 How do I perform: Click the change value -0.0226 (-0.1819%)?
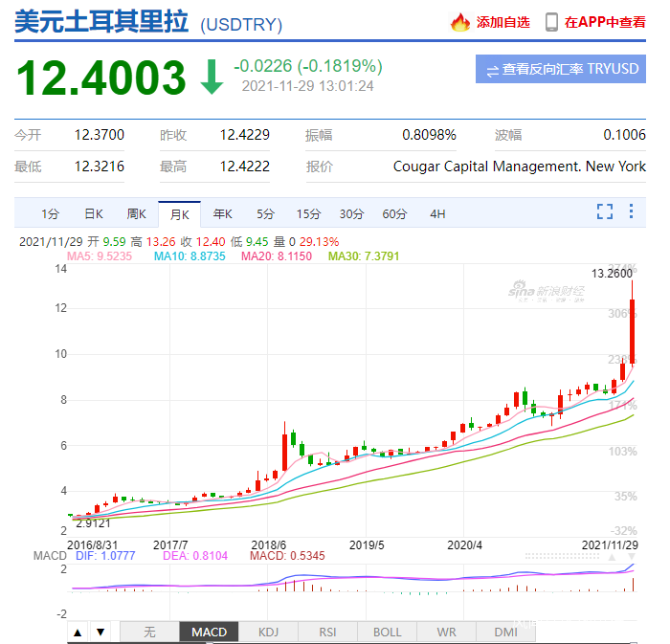pyautogui.click(x=308, y=66)
